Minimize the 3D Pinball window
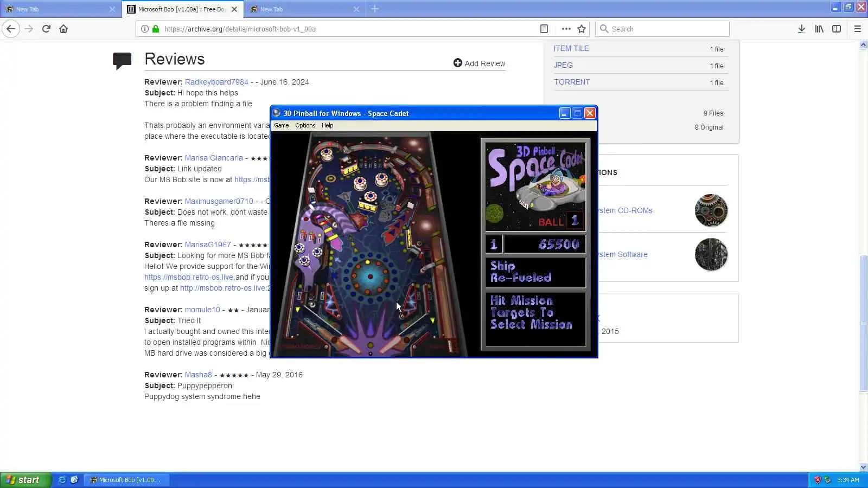Screen dimensions: 868x488 click(x=565, y=113)
